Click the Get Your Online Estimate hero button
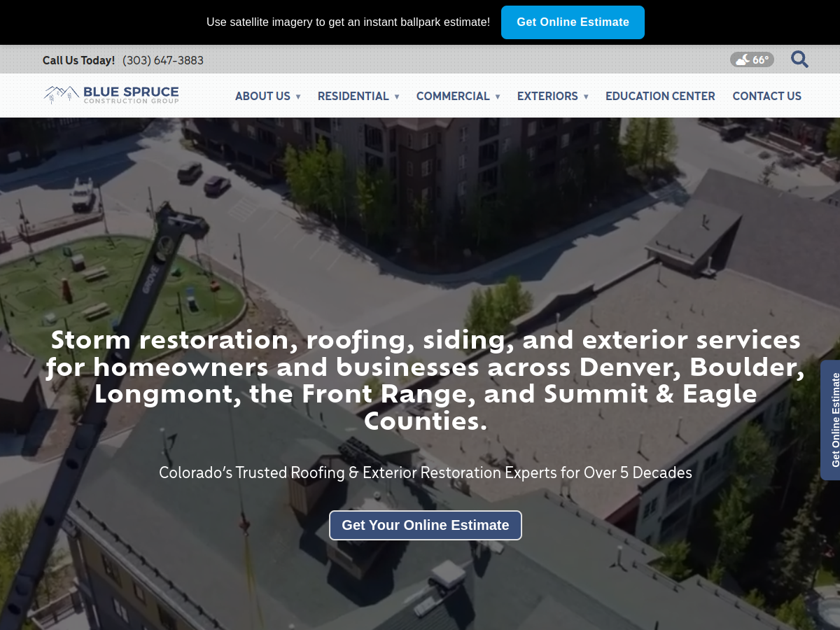This screenshot has height=630, width=840. click(426, 525)
